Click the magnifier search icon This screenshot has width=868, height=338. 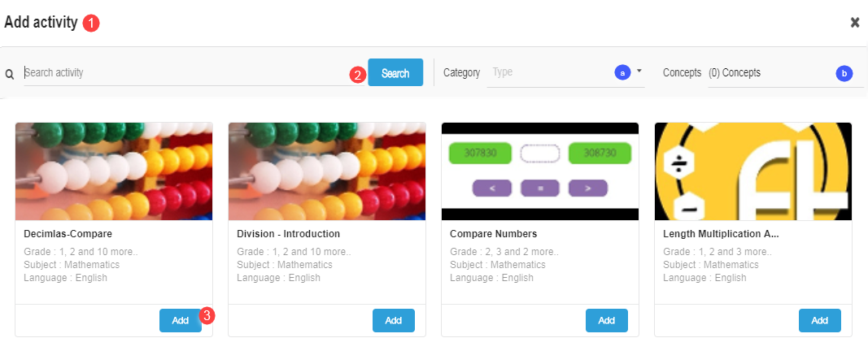click(x=10, y=74)
